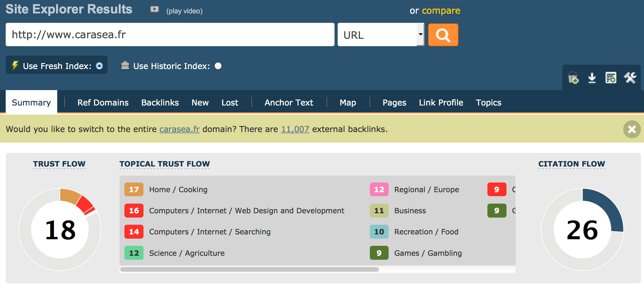
Task: Click the Science / Agriculture topic
Action: point(187,253)
